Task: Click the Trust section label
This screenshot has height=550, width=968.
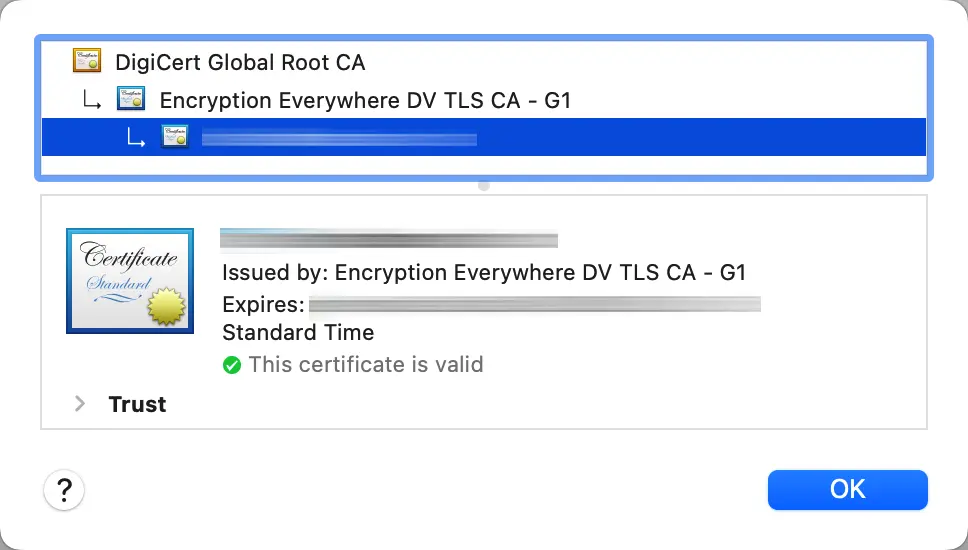Action: click(x=137, y=404)
